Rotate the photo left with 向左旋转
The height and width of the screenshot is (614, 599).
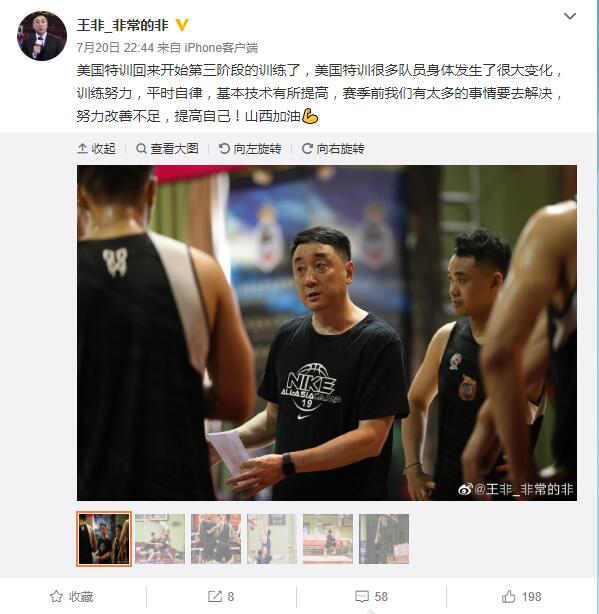(x=250, y=148)
